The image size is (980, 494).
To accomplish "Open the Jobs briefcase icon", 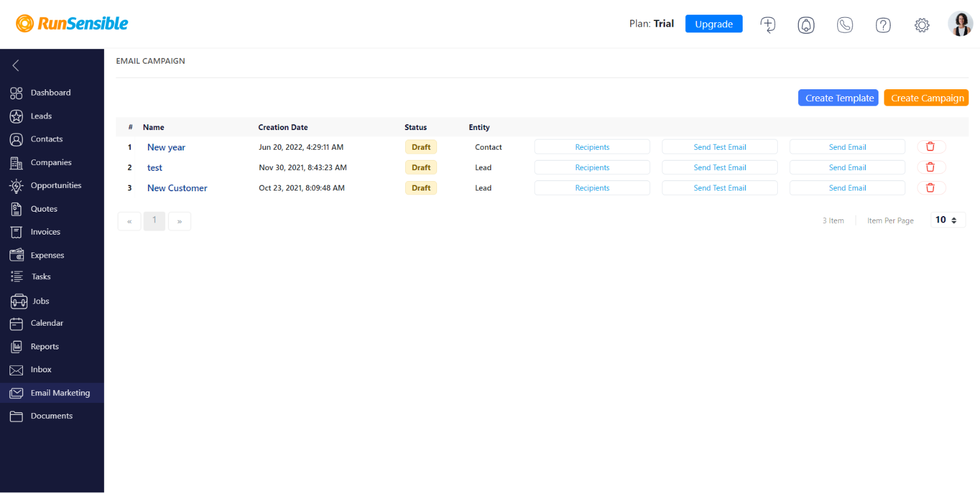I will tap(19, 301).
